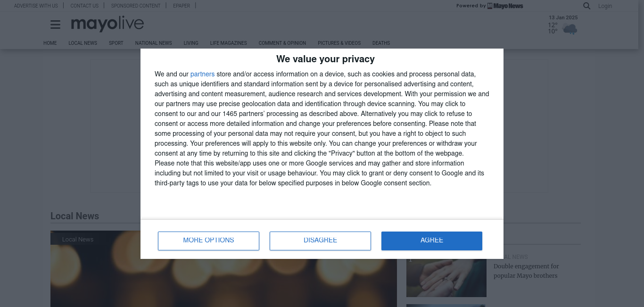Click the DISAGREE button

[x=320, y=241]
